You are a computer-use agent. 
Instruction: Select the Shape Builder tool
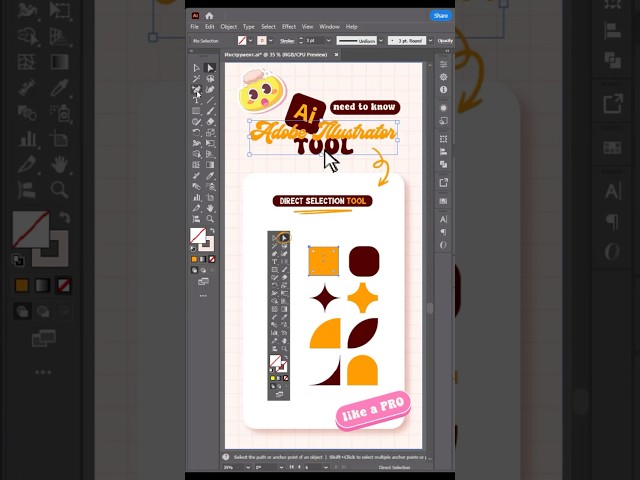(x=196, y=154)
